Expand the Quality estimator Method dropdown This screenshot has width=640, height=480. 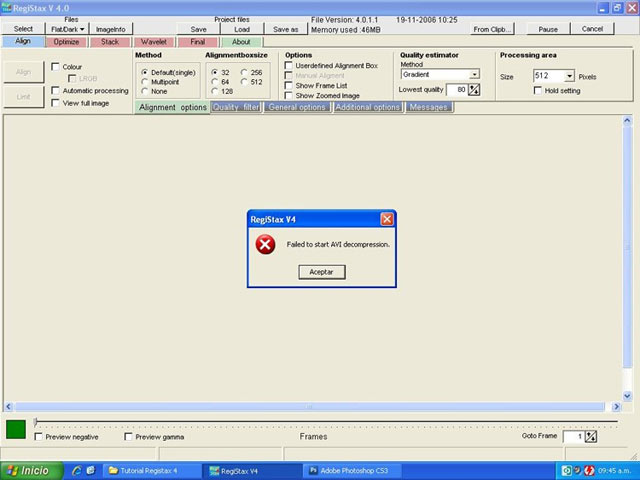pos(474,74)
